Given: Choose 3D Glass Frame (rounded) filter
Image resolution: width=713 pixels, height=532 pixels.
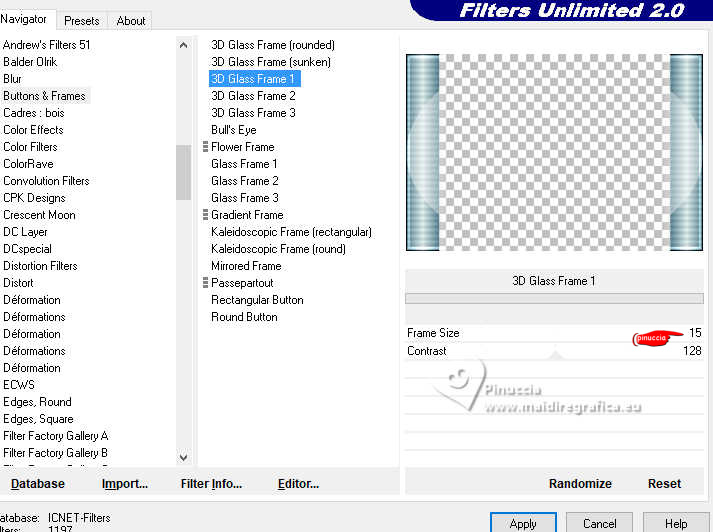Looking at the screenshot, I should tap(273, 45).
